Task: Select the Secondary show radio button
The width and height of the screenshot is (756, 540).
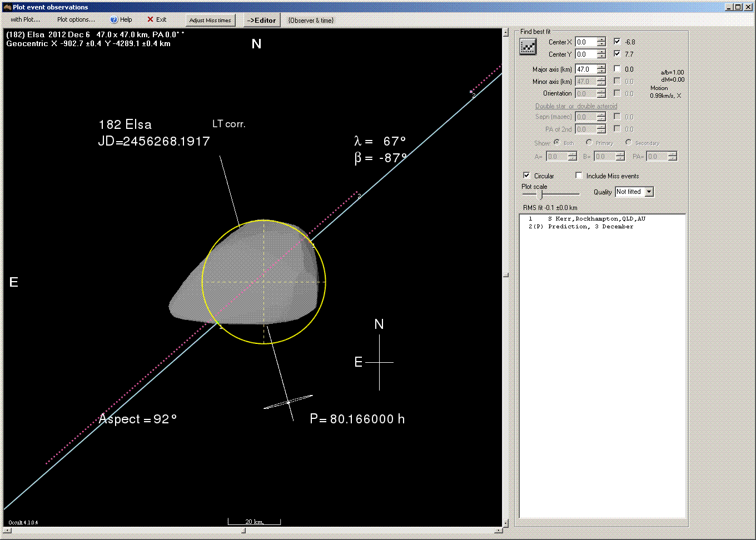Action: (628, 142)
